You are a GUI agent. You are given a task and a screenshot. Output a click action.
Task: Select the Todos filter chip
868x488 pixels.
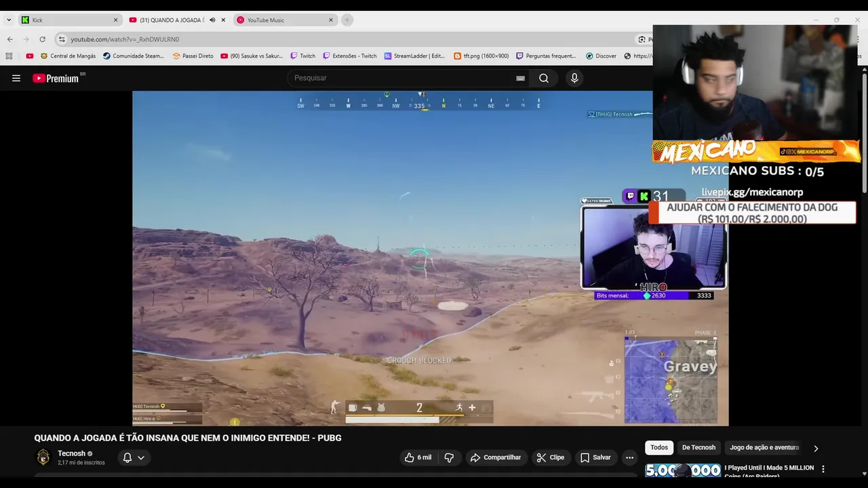(659, 447)
